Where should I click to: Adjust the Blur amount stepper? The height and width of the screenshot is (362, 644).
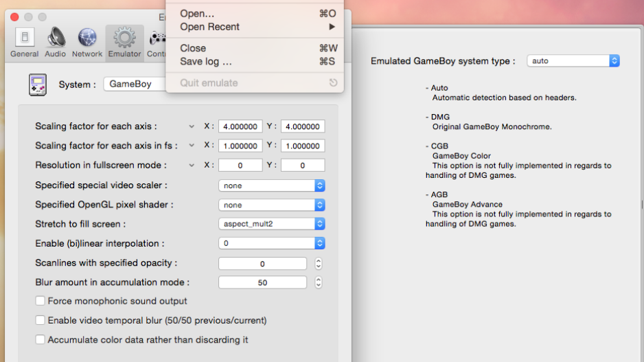click(319, 282)
